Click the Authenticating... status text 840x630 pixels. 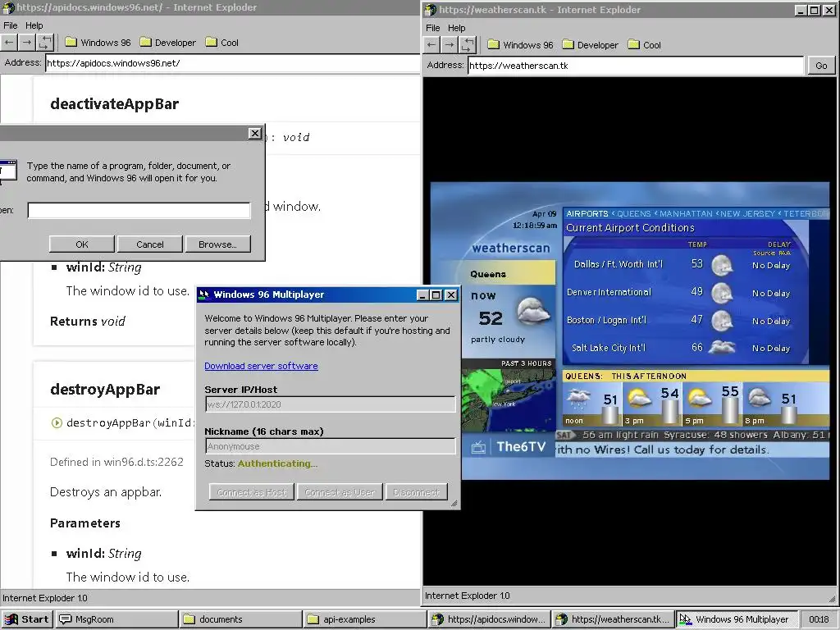point(277,463)
